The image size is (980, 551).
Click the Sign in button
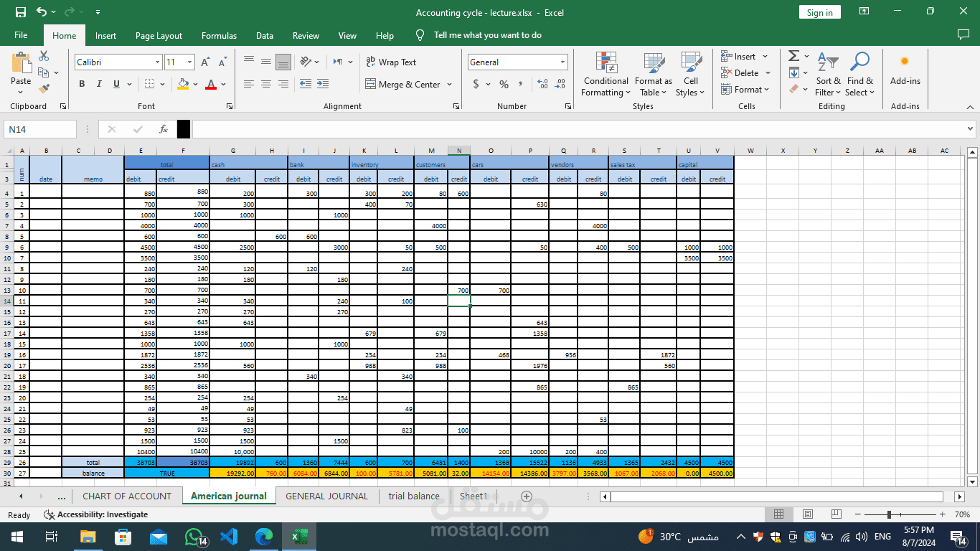(x=819, y=12)
